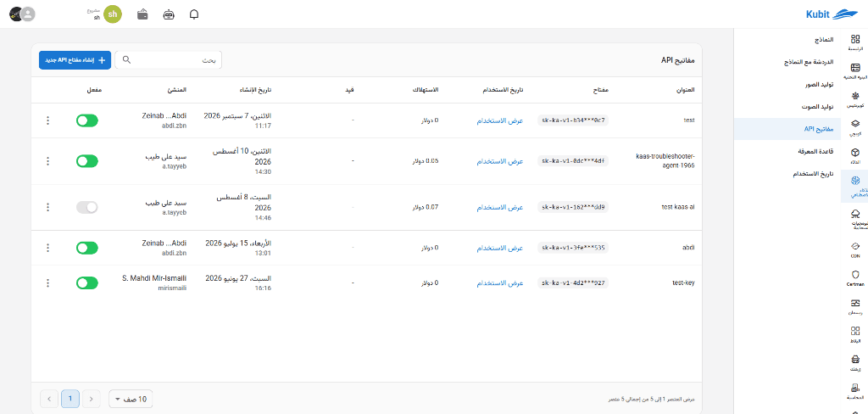The image size is (868, 414).
Task: View usage link for 'abdi' key
Action: click(500, 248)
